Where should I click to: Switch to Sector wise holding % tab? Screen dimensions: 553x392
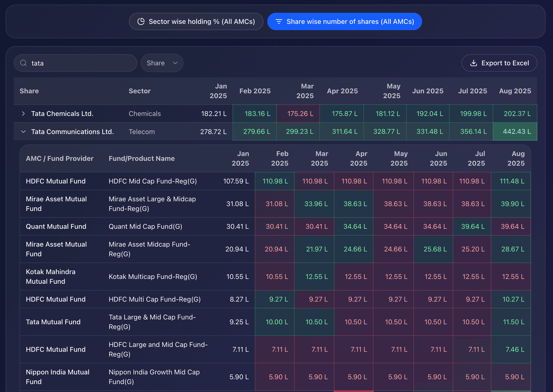click(x=196, y=21)
